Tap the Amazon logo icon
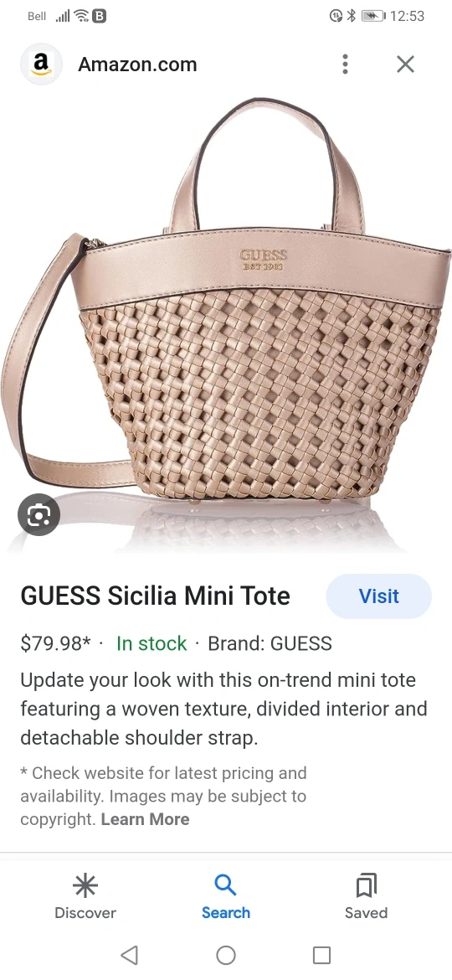Screen dimensions: 452x980 pyautogui.click(x=41, y=64)
